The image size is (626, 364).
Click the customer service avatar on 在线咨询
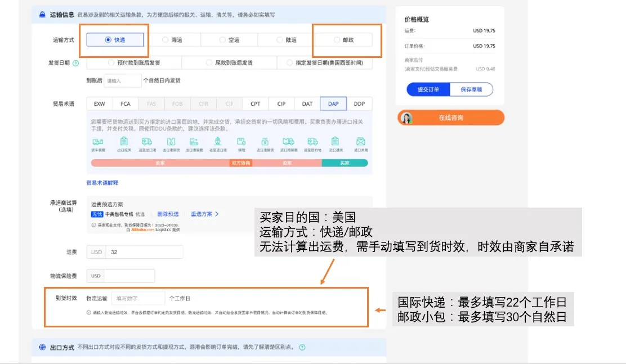[406, 118]
